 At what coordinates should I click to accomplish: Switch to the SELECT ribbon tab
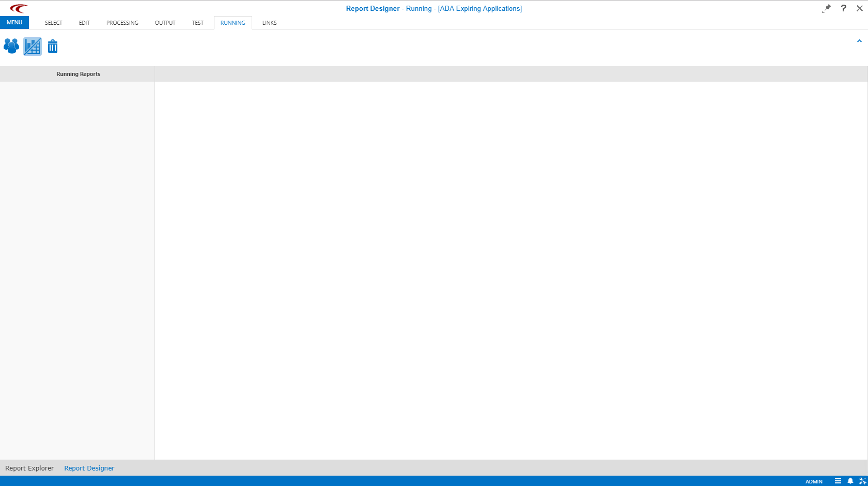[x=53, y=23]
